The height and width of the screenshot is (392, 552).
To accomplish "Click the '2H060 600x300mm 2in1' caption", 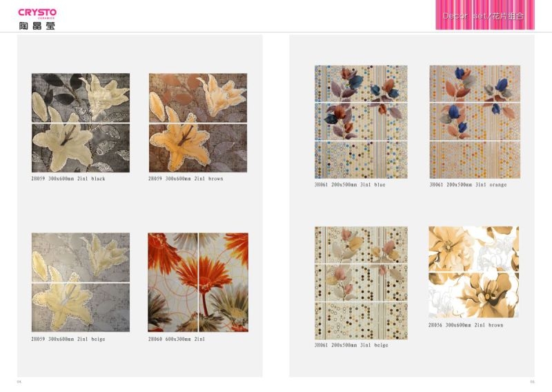I will point(177,339).
